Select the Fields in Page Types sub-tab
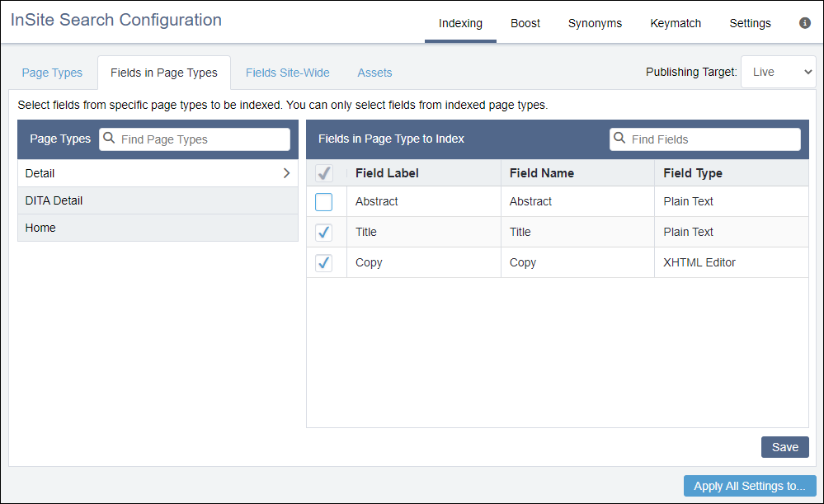824x504 pixels. 164,73
